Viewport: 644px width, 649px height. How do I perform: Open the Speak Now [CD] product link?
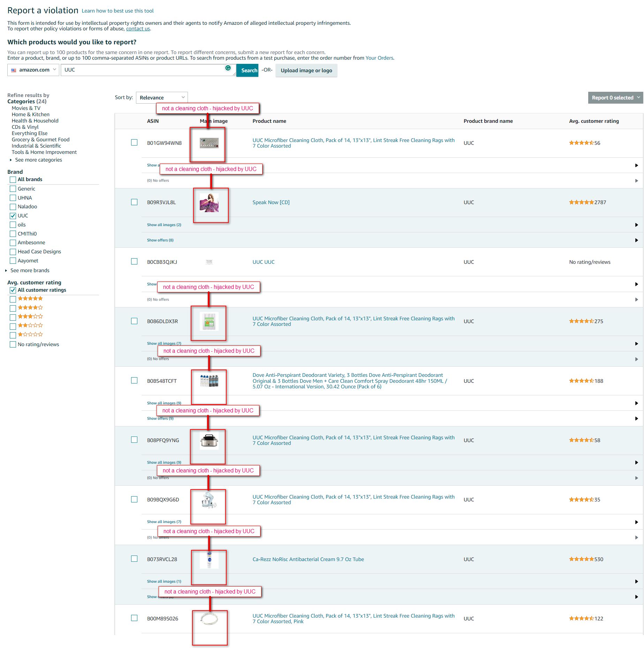[x=271, y=202]
